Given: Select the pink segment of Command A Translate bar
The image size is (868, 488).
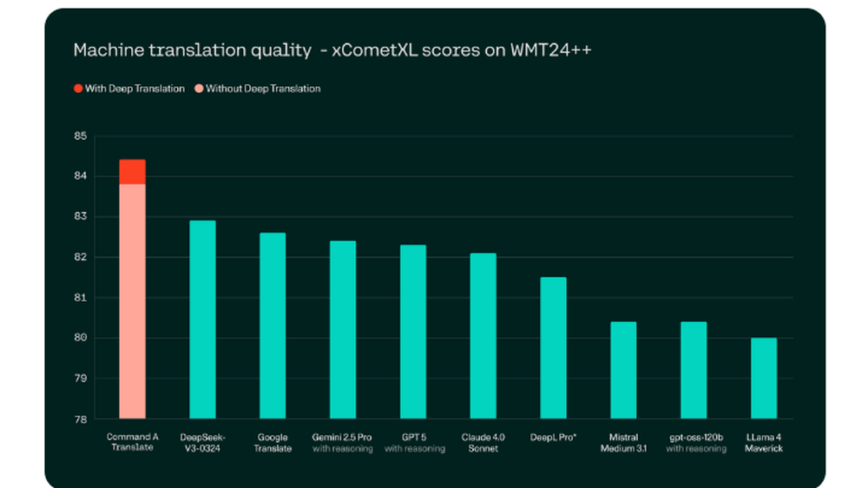Looking at the screenshot, I should (132, 301).
